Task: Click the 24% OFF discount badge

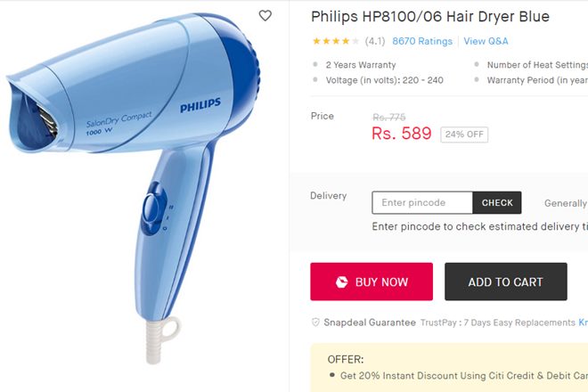Action: click(x=464, y=135)
